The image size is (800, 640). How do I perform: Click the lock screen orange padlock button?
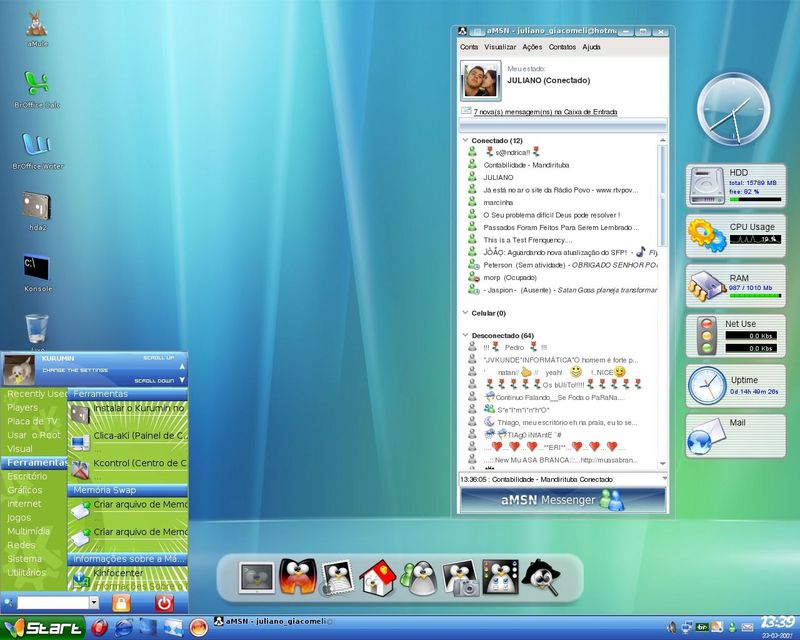pos(121,603)
